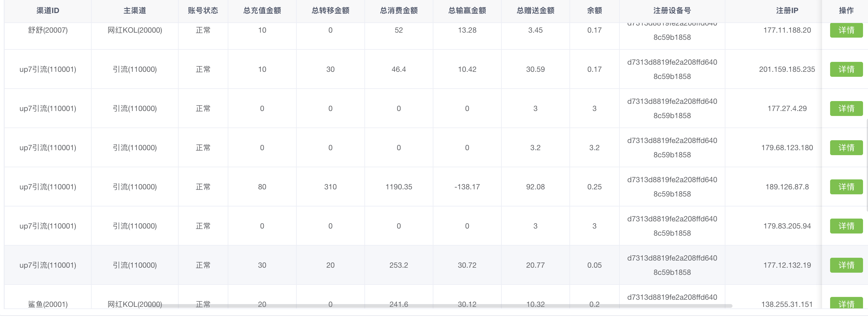Click device ID in 189.126.87.8 row
The image size is (868, 319).
672,187
